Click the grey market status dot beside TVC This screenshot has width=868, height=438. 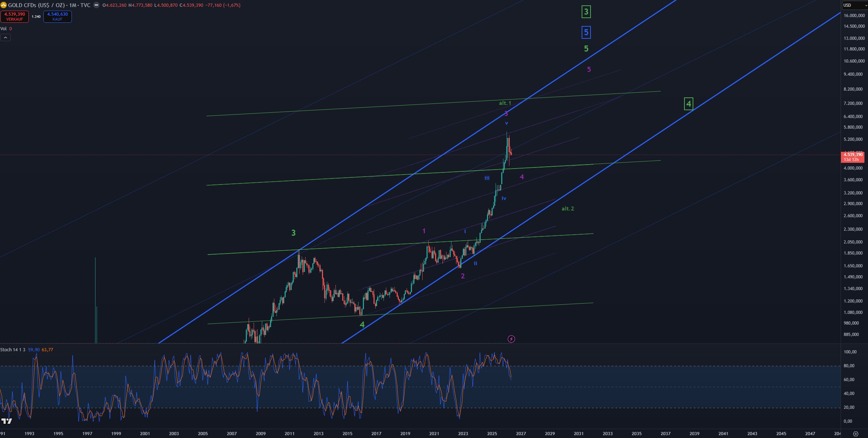click(x=96, y=5)
